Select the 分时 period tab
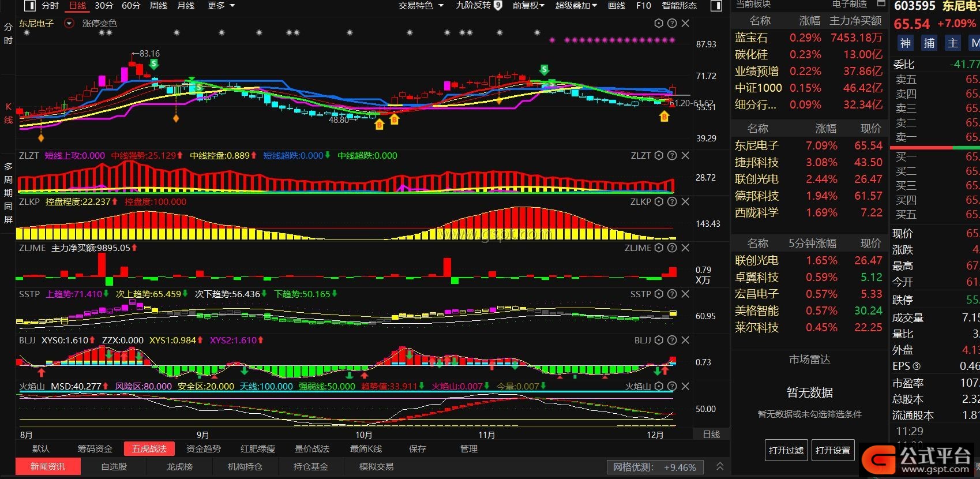Screen dimensions: 980x479 50,6
